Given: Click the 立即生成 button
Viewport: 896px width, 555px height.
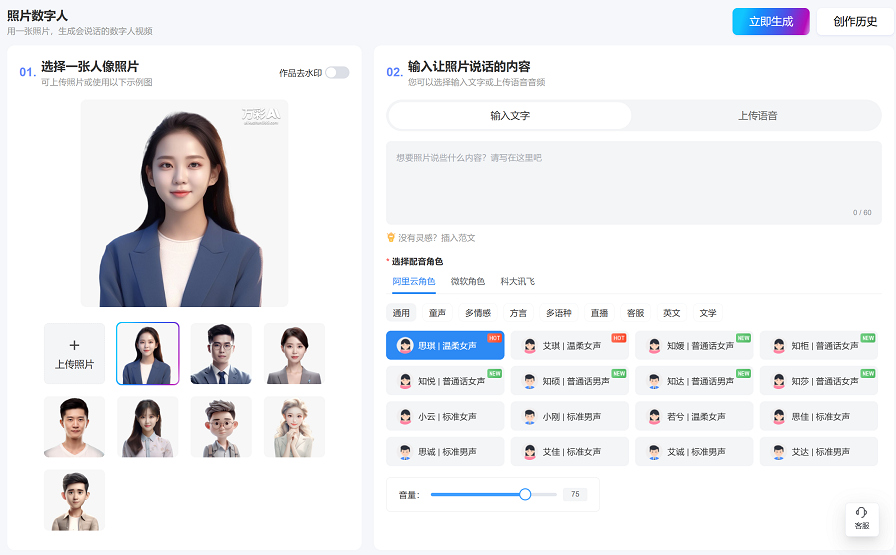Looking at the screenshot, I should point(771,22).
